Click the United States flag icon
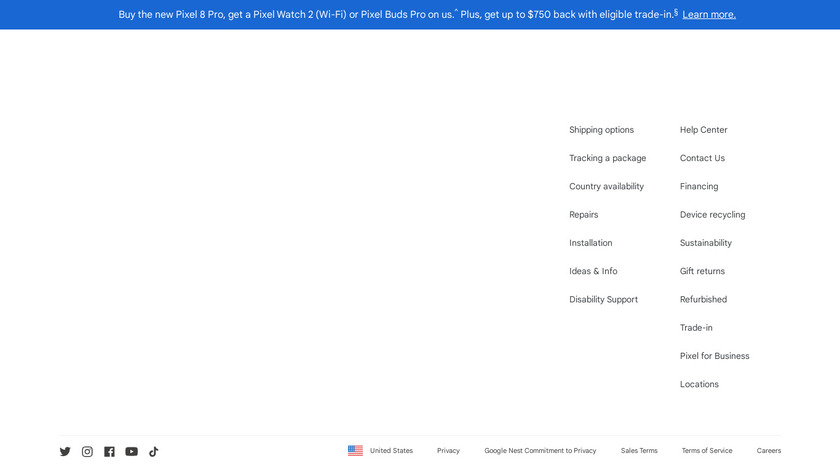The image size is (840, 472). 355,450
